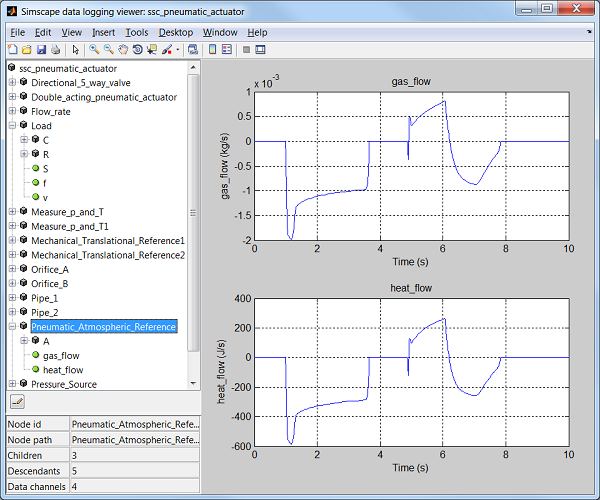Image resolution: width=600 pixels, height=500 pixels.
Task: Expand the Directional_5_way_valve node
Action: (x=12, y=83)
